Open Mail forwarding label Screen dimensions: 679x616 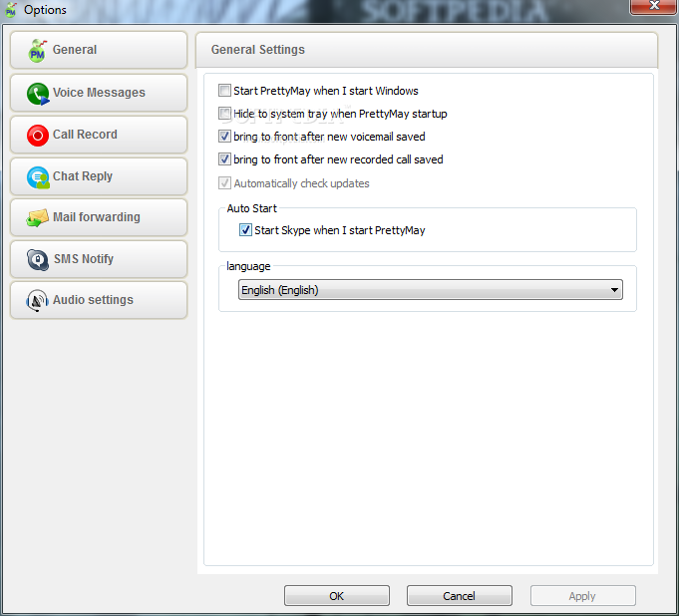[x=96, y=217]
